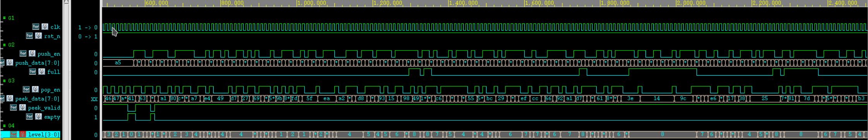Image resolution: width=868 pixels, height=140 pixels.
Task: Select the peek_valid signal name
Action: click(44, 108)
